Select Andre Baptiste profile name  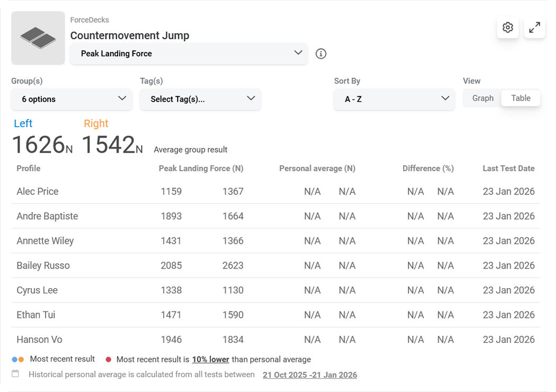point(47,216)
